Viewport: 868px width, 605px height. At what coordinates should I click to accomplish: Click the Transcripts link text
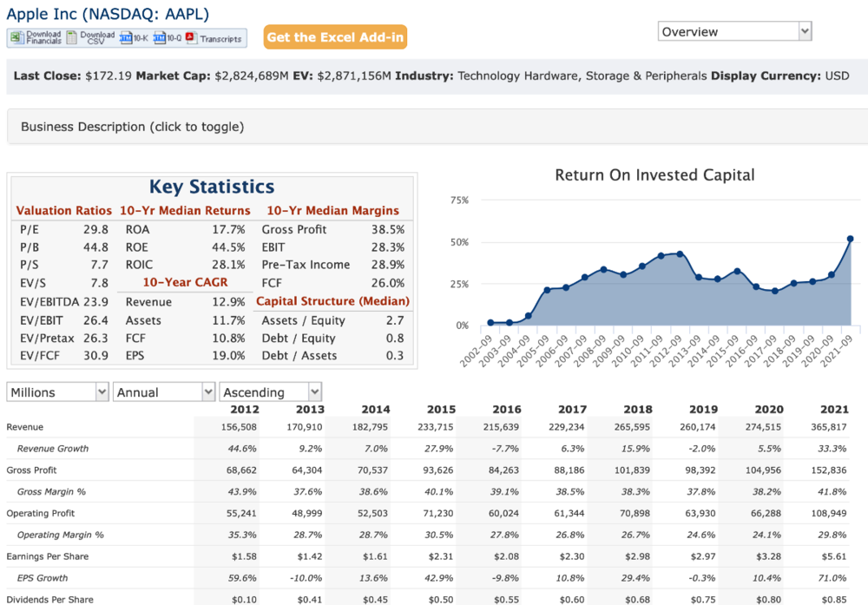220,39
